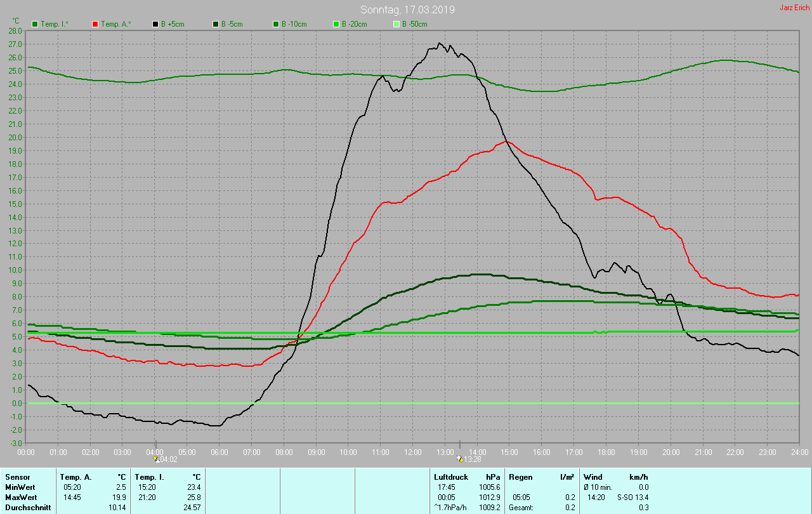Click the 'Temp. A.' column header
812x514 pixels.
click(x=75, y=477)
